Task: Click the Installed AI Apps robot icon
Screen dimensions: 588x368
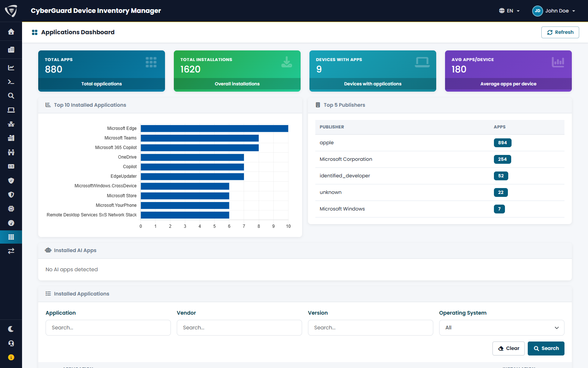Action: 48,250
